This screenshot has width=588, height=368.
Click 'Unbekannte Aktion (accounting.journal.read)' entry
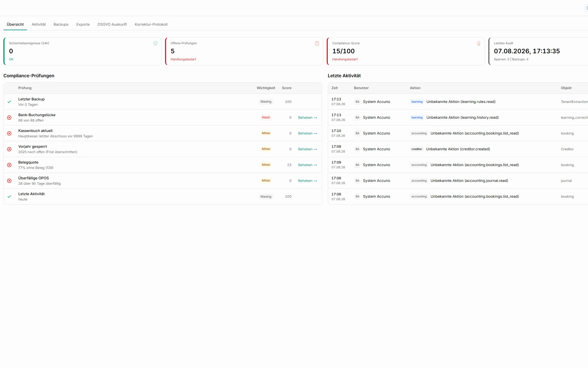pos(469,181)
